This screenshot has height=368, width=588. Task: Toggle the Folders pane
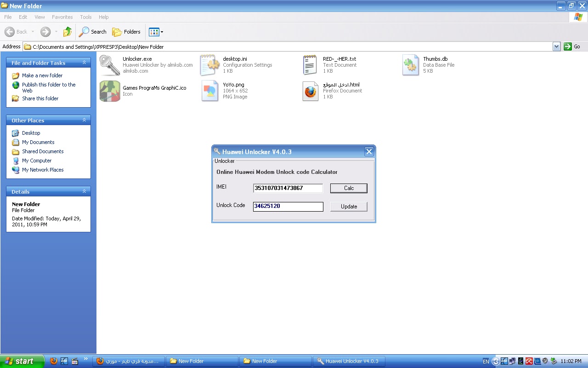click(x=126, y=32)
